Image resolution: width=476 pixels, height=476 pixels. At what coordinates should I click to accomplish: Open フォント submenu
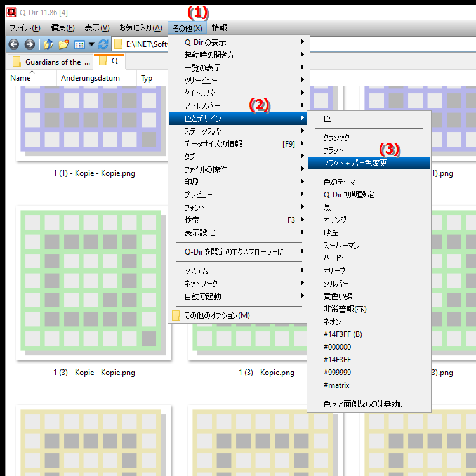pos(238,208)
